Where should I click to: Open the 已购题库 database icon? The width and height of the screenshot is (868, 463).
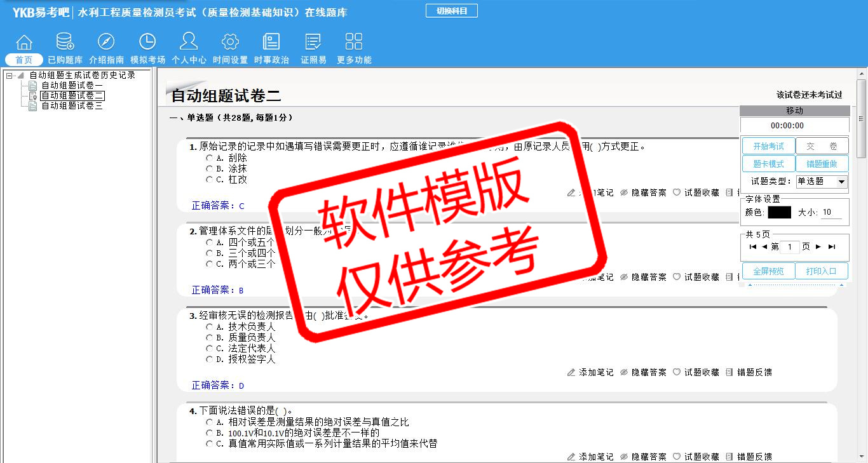[x=65, y=43]
